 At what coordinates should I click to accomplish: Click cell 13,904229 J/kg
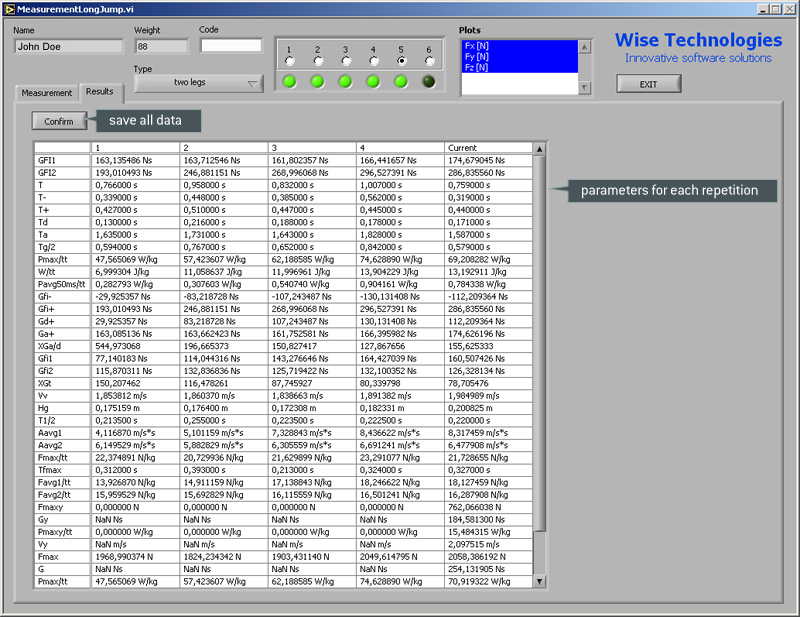click(400, 272)
